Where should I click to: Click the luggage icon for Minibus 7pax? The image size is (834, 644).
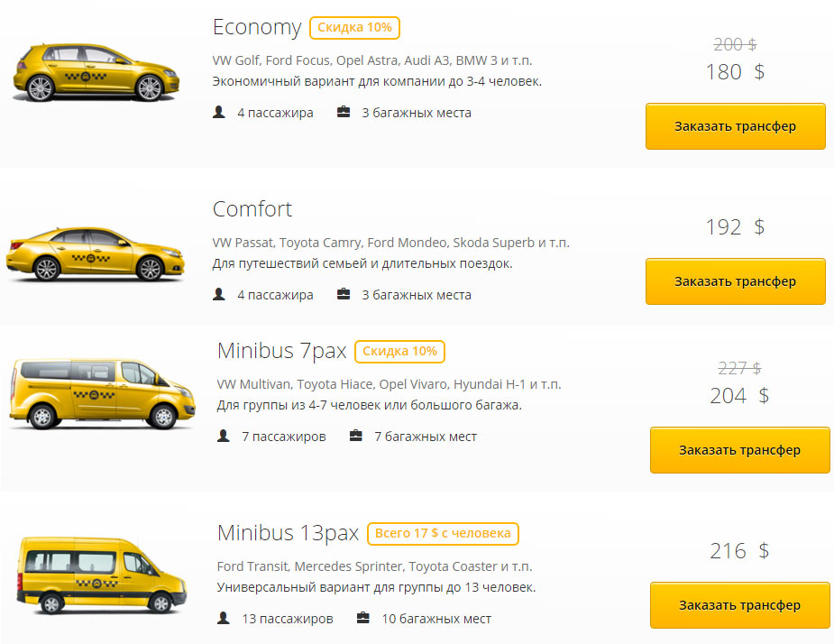356,437
